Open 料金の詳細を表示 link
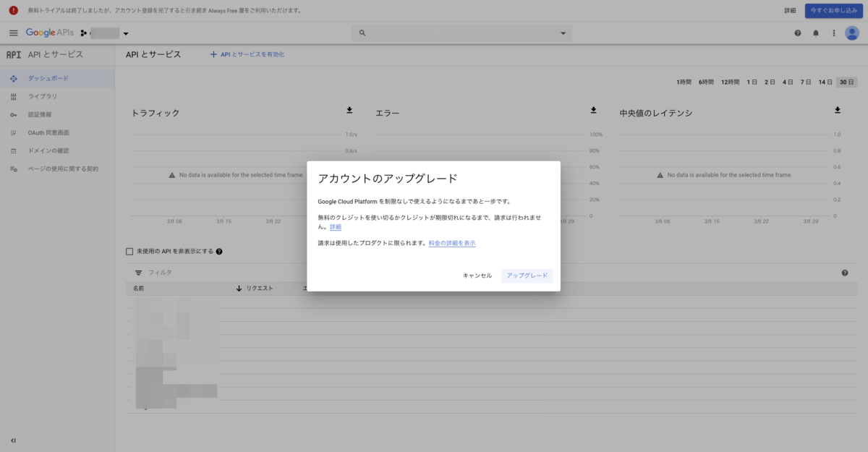Screen dimensions: 868x452 452,244
